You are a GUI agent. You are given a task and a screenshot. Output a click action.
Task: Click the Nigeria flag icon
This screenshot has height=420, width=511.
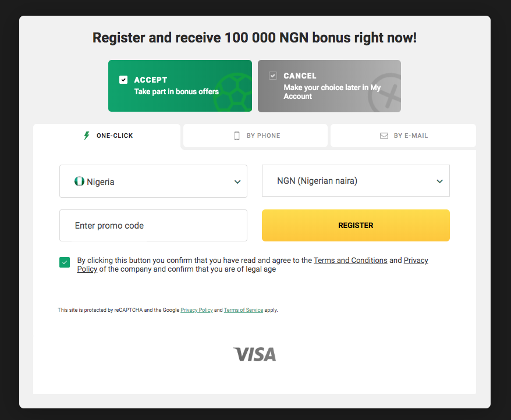click(80, 181)
